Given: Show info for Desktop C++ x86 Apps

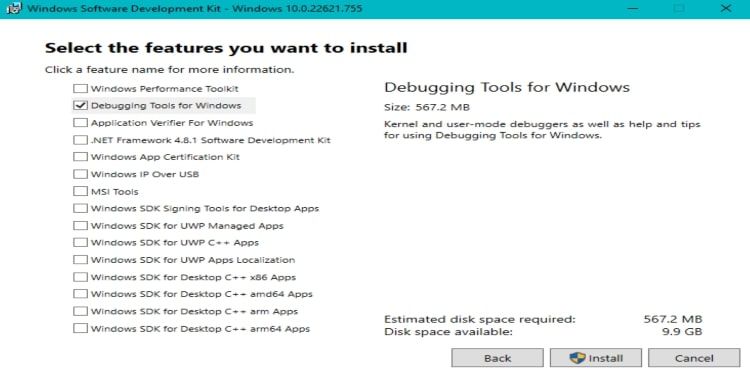Looking at the screenshot, I should [193, 277].
